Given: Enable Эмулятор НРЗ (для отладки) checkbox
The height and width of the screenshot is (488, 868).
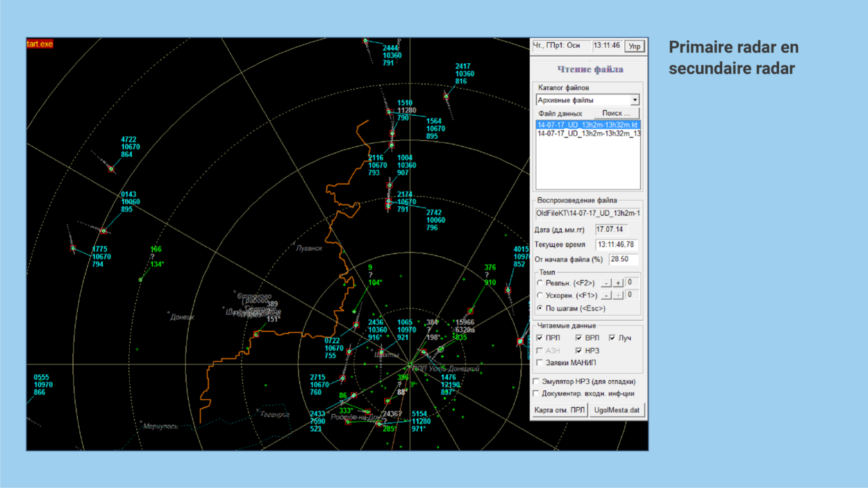Looking at the screenshot, I should pos(536,382).
